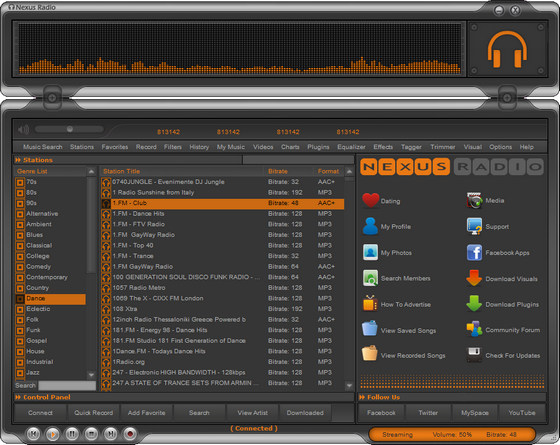This screenshot has height=445, width=560.
Task: Click station list scroll down arrow
Action: [349, 386]
